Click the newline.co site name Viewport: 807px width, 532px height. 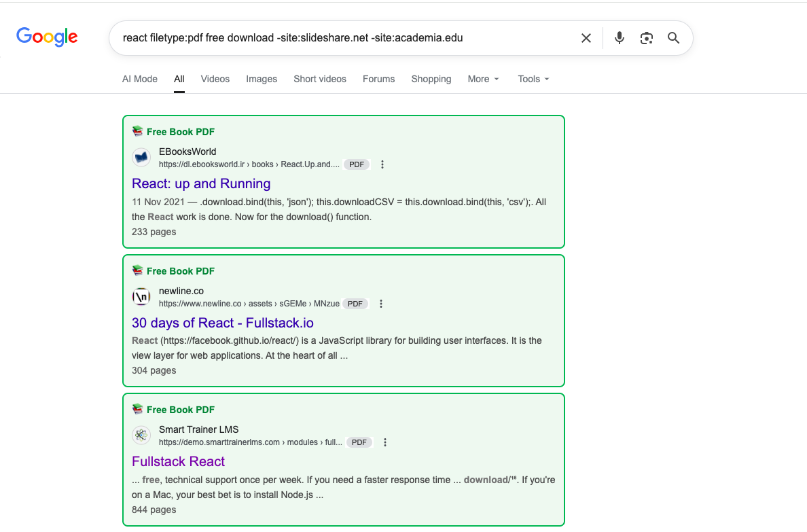(181, 291)
